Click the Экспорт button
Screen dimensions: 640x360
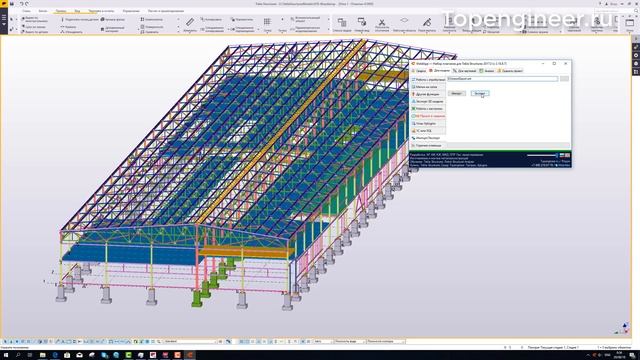(480, 93)
